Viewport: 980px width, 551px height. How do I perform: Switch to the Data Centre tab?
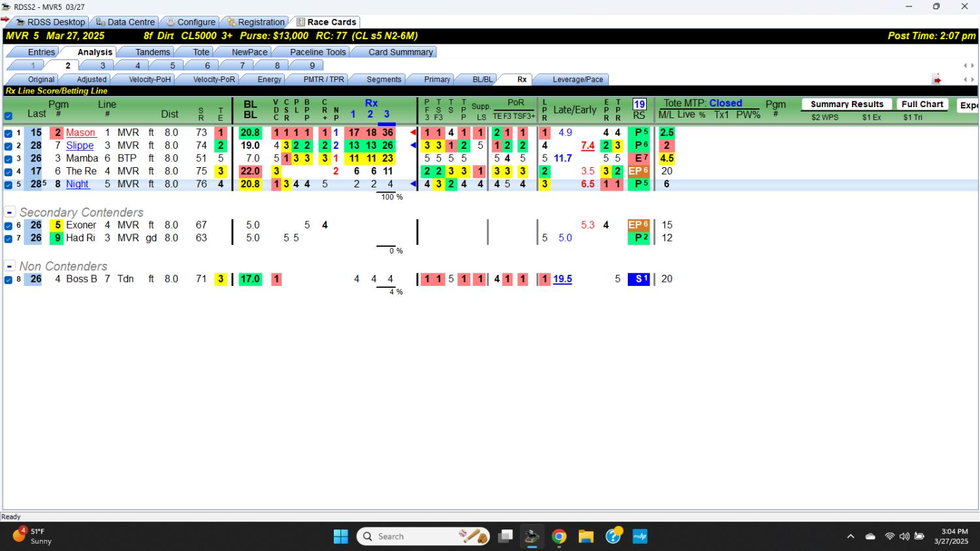click(125, 22)
